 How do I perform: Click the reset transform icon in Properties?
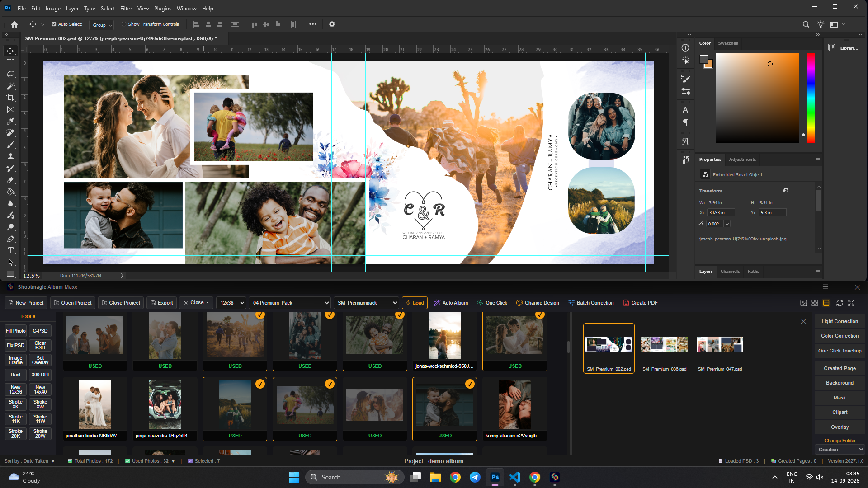pos(786,191)
